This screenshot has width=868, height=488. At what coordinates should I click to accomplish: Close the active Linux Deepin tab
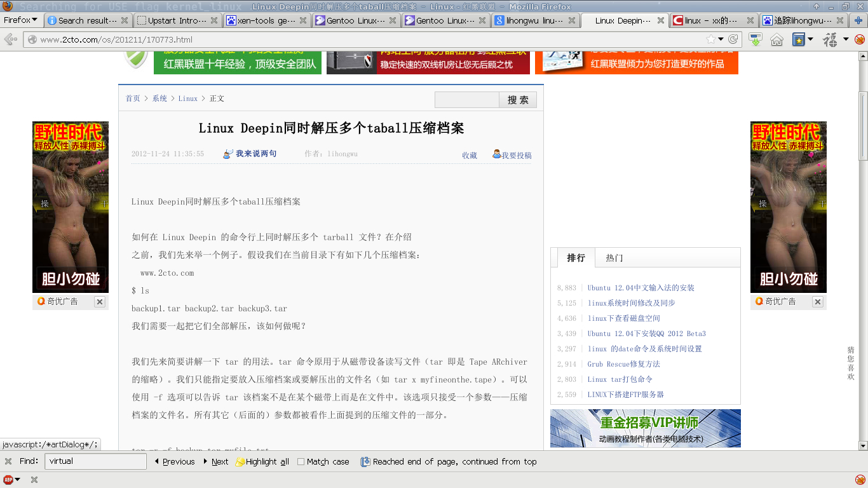click(x=661, y=20)
